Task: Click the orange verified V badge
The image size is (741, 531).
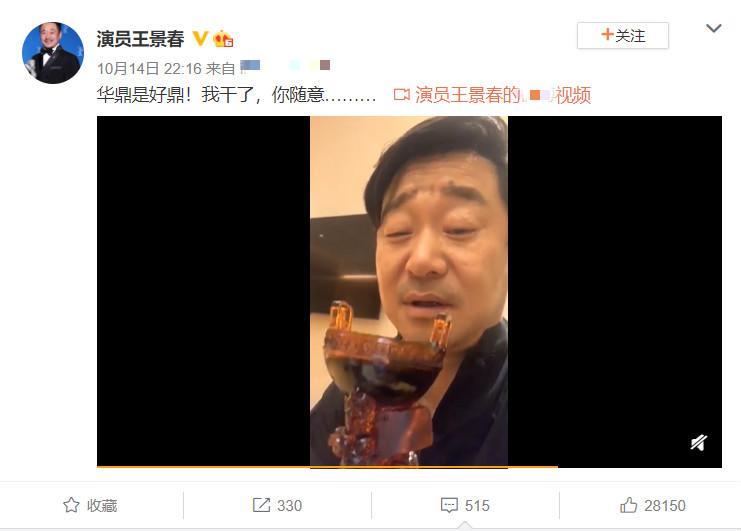Action: point(200,38)
